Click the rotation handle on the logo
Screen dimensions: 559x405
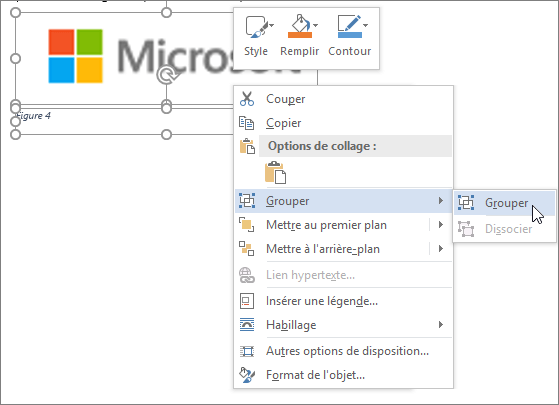[x=166, y=75]
